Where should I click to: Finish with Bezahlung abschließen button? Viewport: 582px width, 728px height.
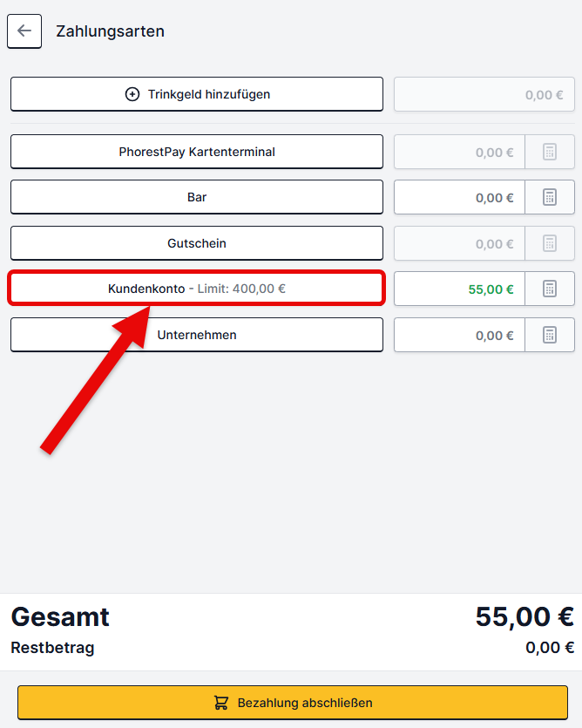point(293,703)
